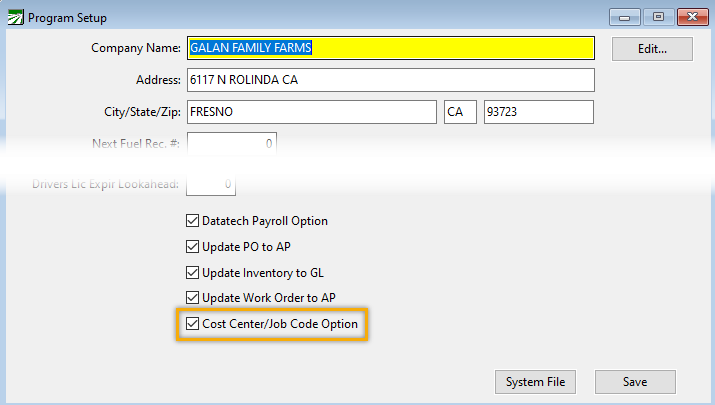The height and width of the screenshot is (405, 715).
Task: Click the Next Fuel Rec. # field
Action: (x=231, y=144)
